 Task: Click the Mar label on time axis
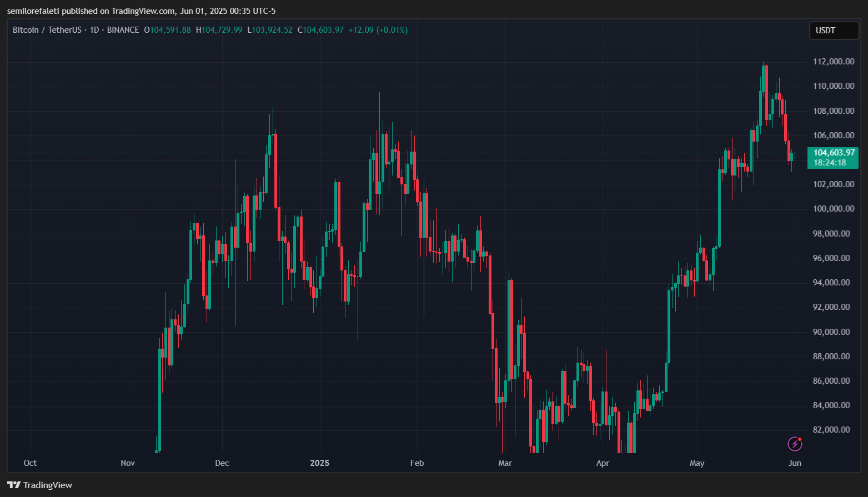click(x=505, y=463)
